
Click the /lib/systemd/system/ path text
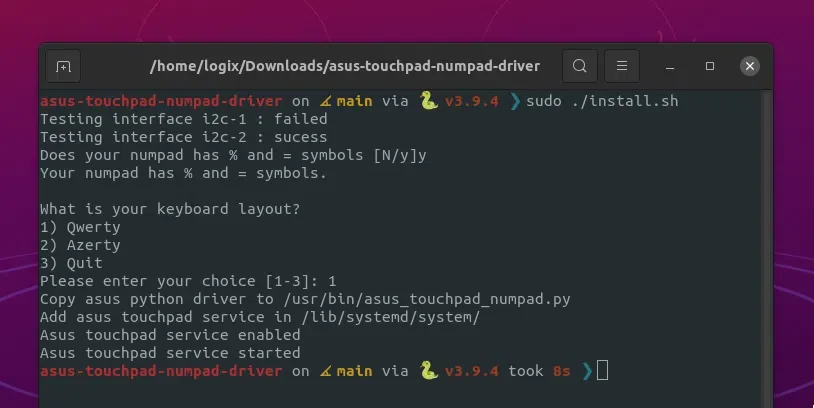[382, 317]
